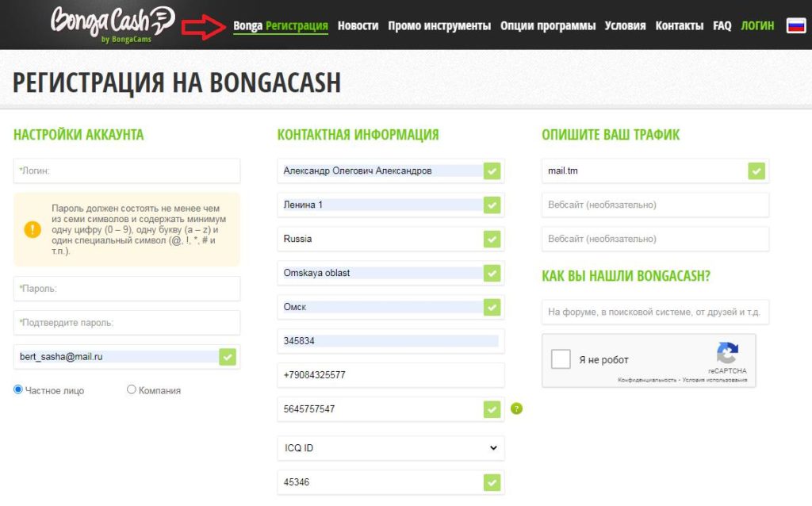This screenshot has height=506, width=812.
Task: Click the НАСТРОЙКИ АККАУНТА heading
Action: tap(79, 135)
